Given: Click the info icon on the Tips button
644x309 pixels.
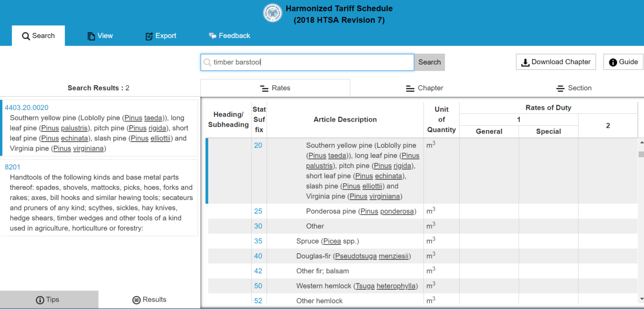Looking at the screenshot, I should pyautogui.click(x=41, y=299).
